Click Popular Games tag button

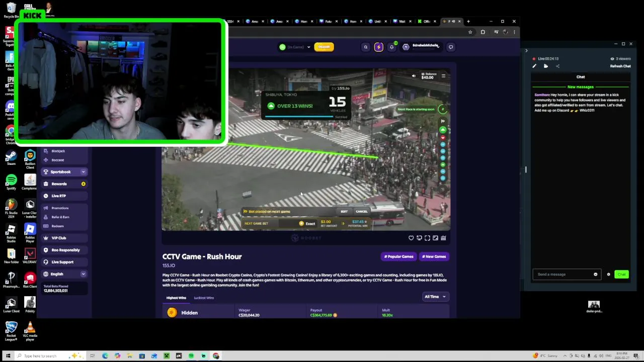pyautogui.click(x=399, y=256)
